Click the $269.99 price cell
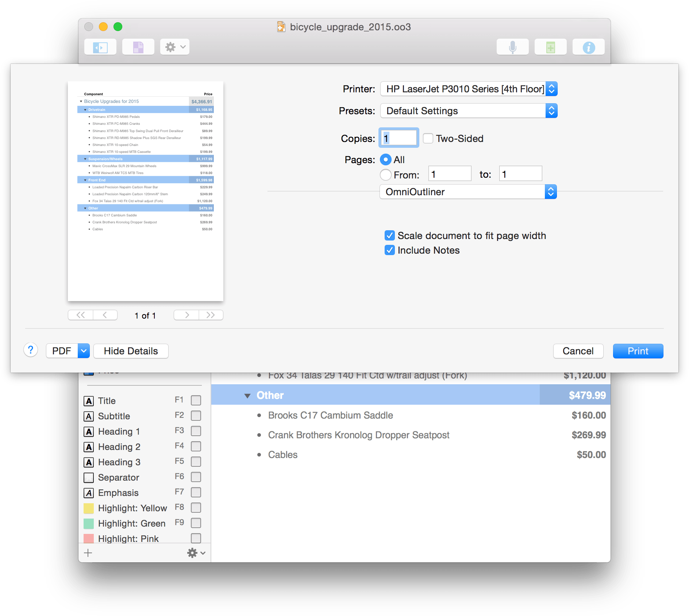689x616 pixels. click(x=589, y=435)
